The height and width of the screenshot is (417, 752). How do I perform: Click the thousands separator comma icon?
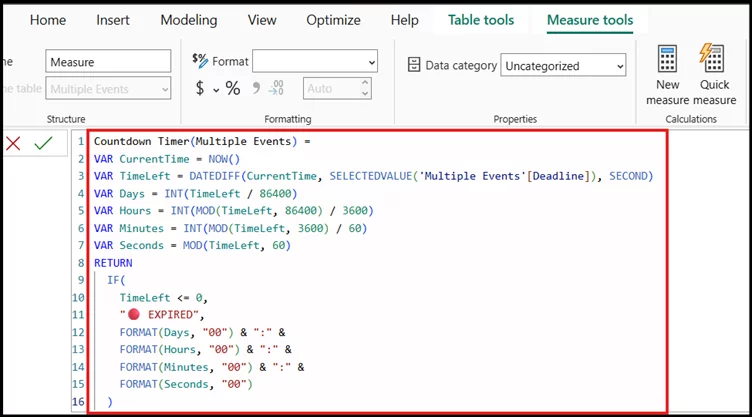[256, 88]
